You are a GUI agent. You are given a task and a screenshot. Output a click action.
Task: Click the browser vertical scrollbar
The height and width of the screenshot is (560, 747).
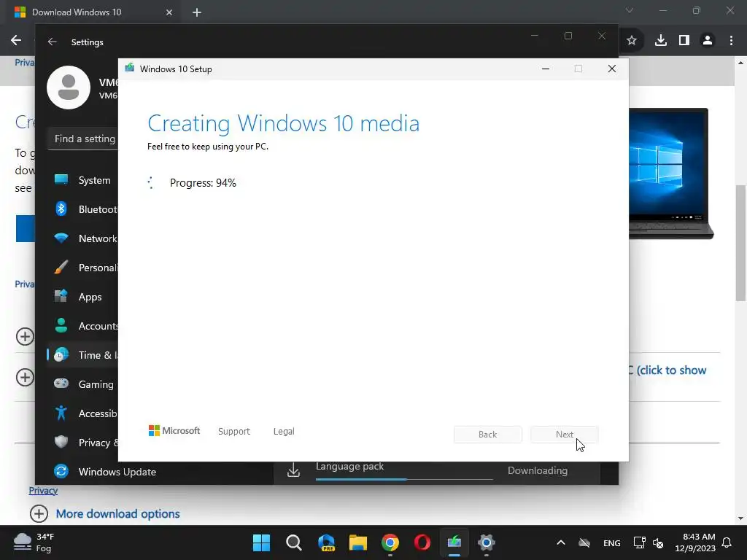pyautogui.click(x=740, y=243)
